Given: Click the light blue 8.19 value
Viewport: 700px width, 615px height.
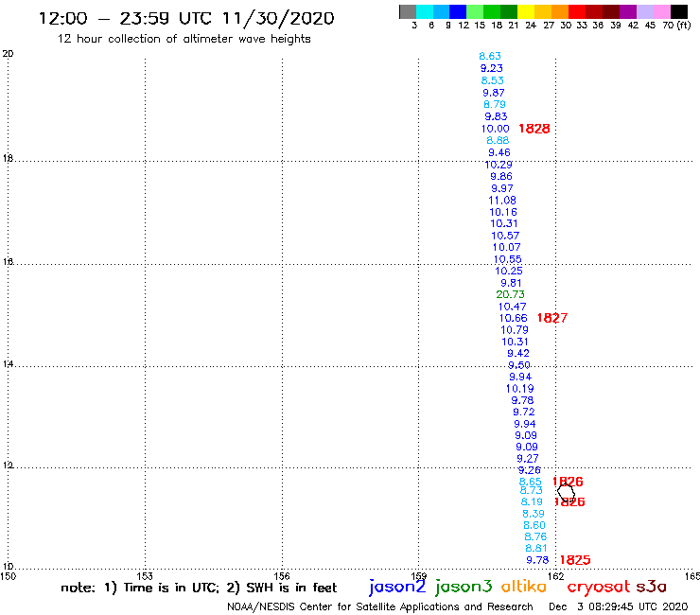Looking at the screenshot, I should tap(532, 502).
